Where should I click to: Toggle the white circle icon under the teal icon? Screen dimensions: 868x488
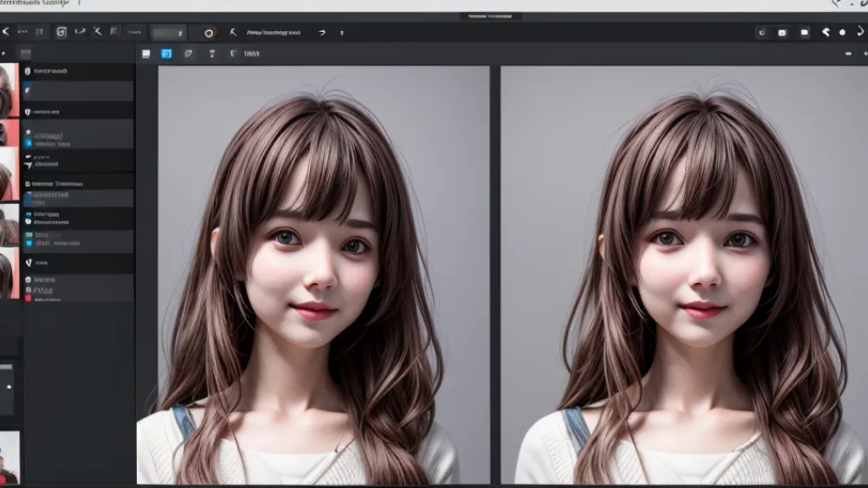tap(28, 222)
